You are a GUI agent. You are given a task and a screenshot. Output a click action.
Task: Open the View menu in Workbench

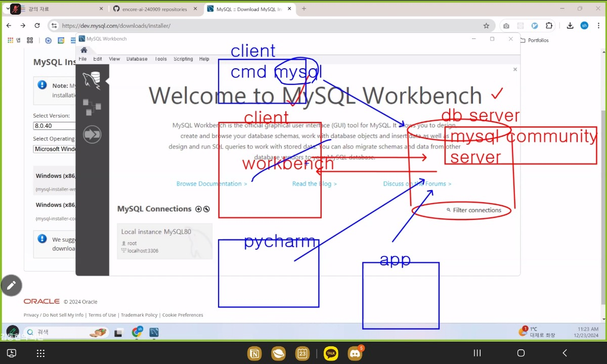[114, 59]
